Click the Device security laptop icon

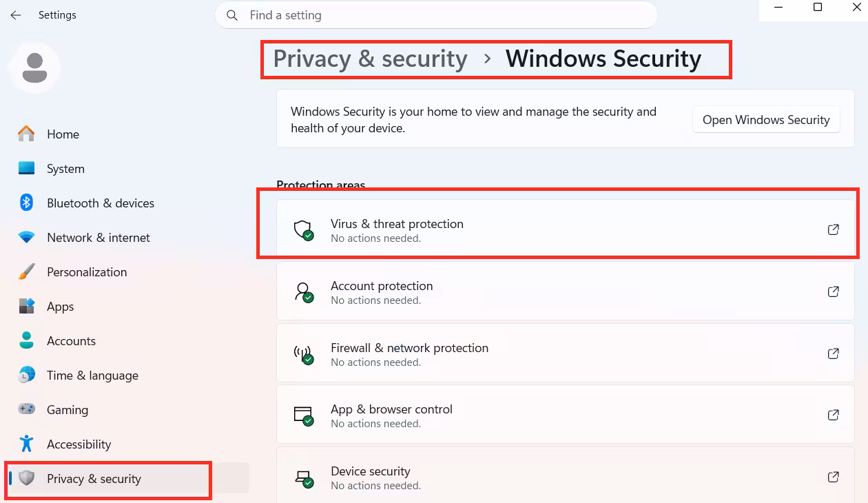(304, 478)
